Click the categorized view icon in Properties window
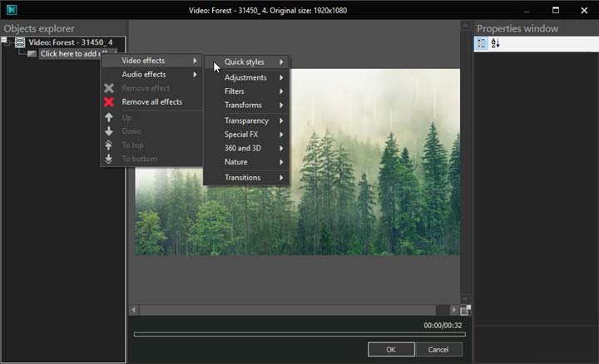Screen dimensions: 599x364 click(482, 43)
